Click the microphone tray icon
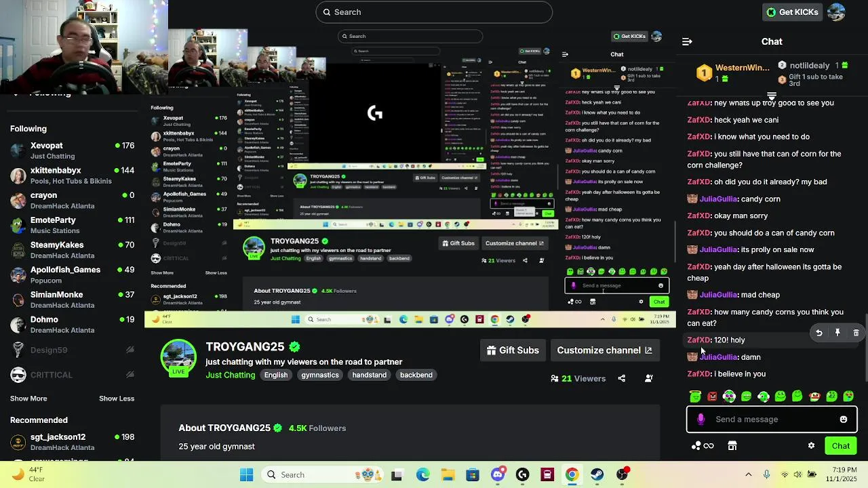This screenshot has width=868, height=488. pos(766,474)
